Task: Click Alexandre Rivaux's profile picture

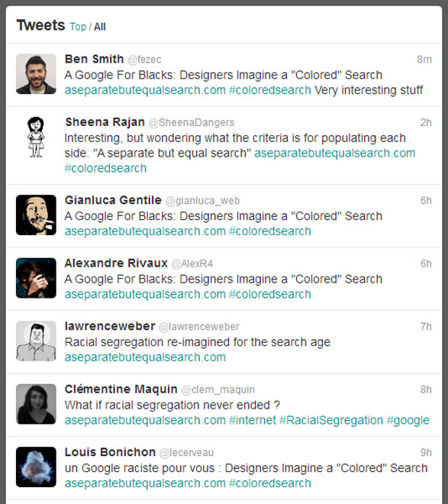Action: (x=36, y=278)
